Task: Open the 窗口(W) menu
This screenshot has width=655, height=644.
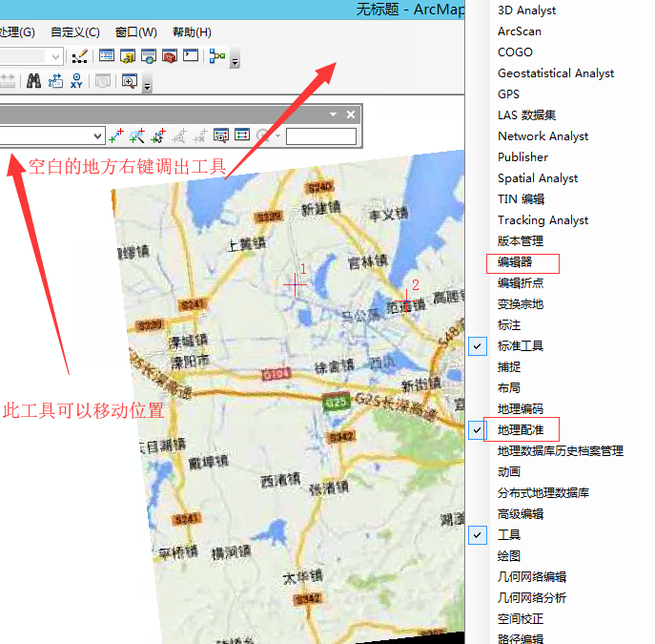Action: [136, 32]
